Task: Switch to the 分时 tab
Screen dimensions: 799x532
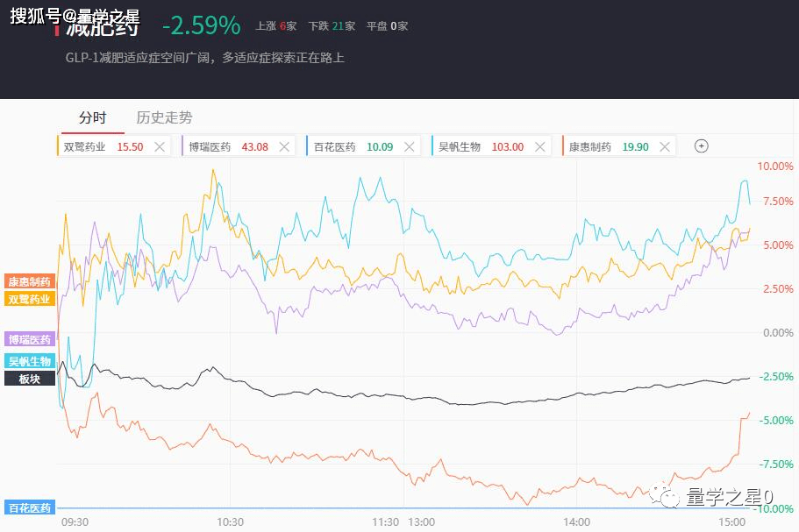Action: pyautogui.click(x=92, y=117)
